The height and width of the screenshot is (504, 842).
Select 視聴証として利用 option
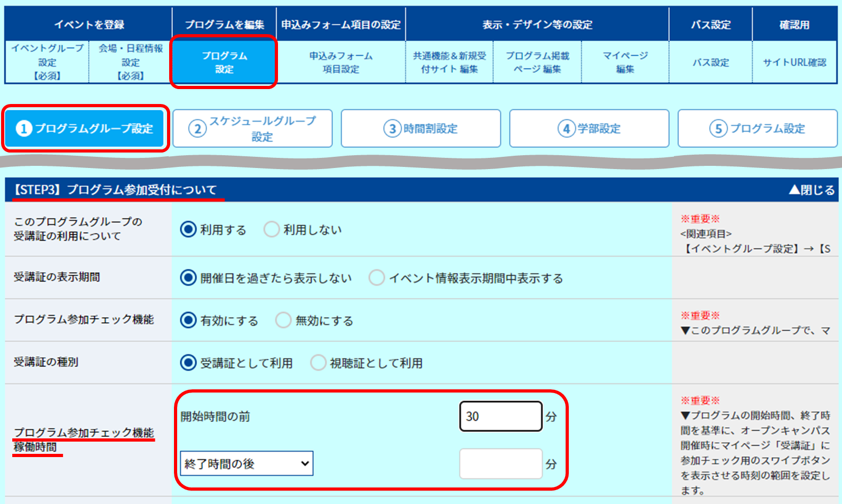pyautogui.click(x=319, y=363)
